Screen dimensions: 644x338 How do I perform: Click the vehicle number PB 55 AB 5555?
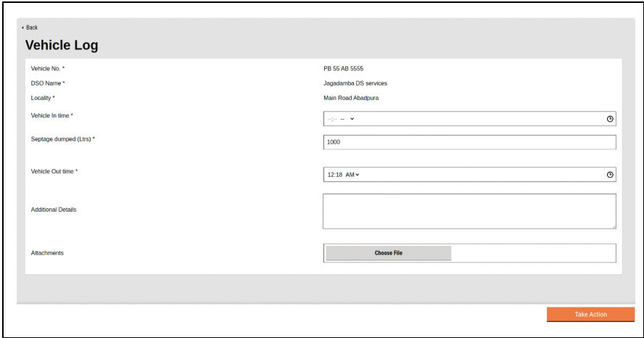[x=343, y=68]
